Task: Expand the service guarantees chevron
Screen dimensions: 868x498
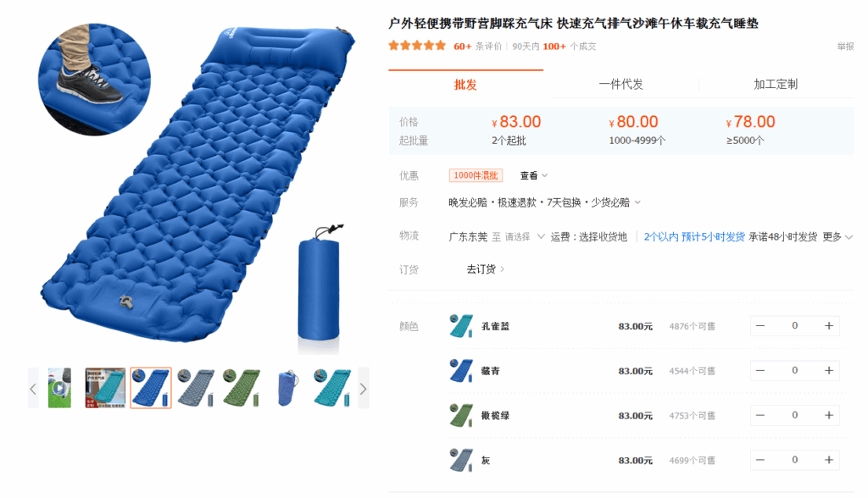Action: point(637,202)
